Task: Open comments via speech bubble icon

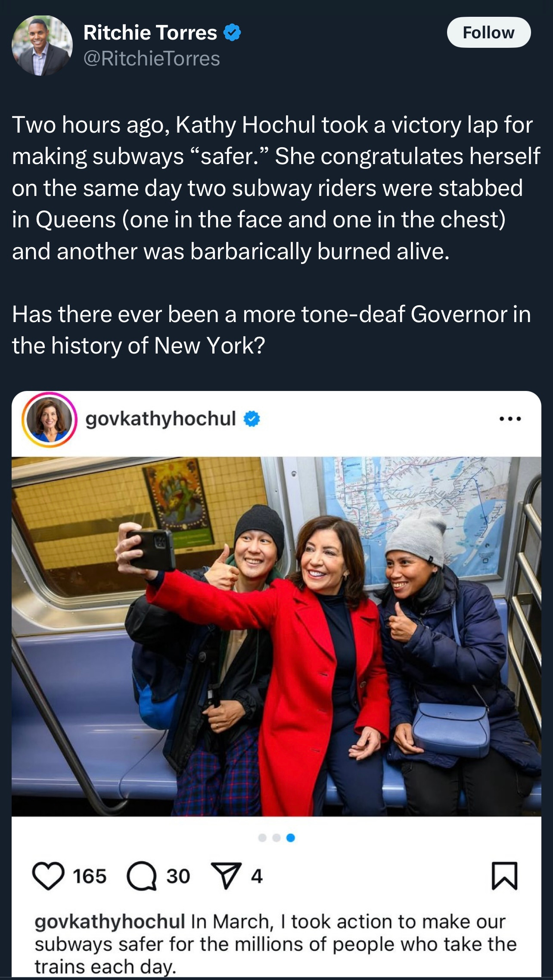Action: pyautogui.click(x=142, y=876)
